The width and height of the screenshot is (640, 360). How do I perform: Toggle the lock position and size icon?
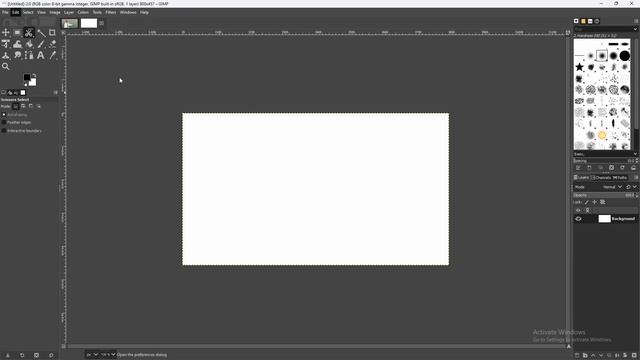pos(595,202)
